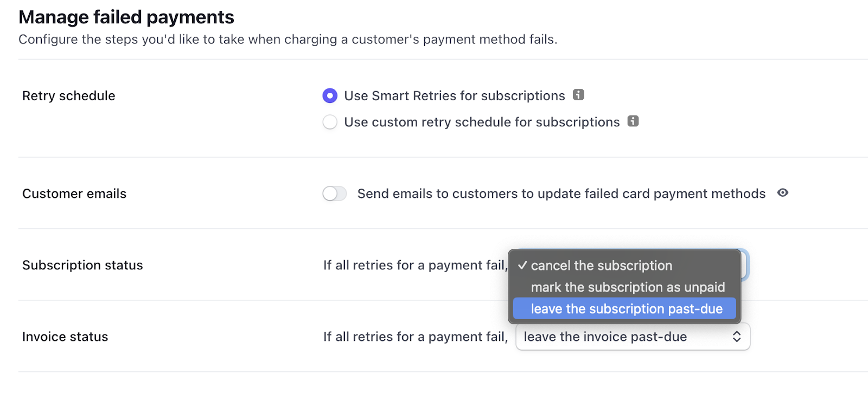
Task: Select cancel the subscription from the list
Action: pos(602,266)
